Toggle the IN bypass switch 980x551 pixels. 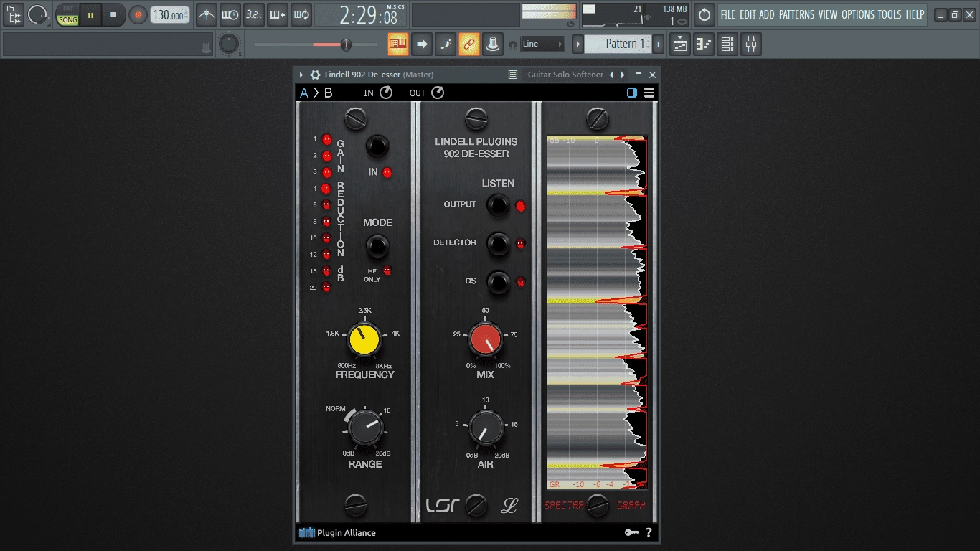377,146
